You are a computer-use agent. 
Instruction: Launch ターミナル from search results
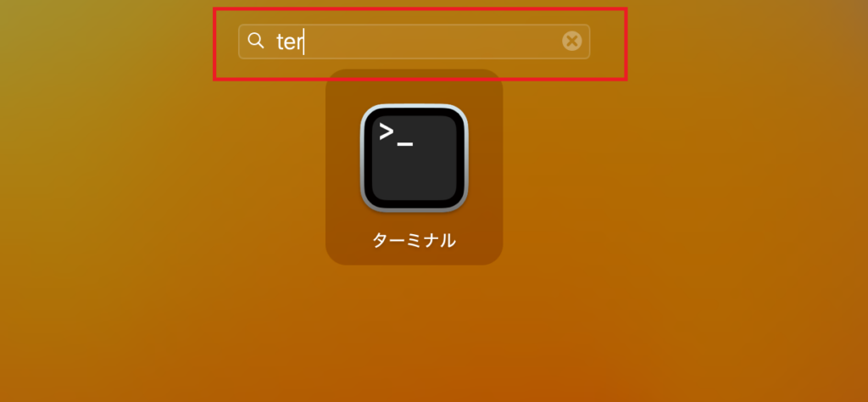coord(414,157)
